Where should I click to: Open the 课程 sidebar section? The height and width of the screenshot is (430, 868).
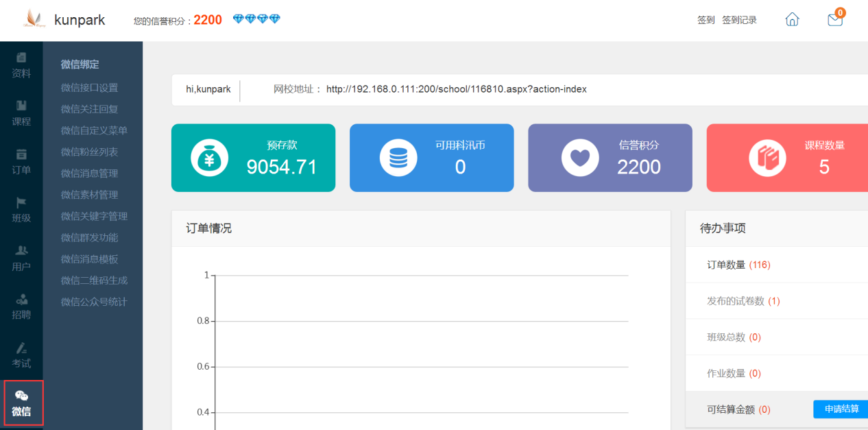[21, 113]
